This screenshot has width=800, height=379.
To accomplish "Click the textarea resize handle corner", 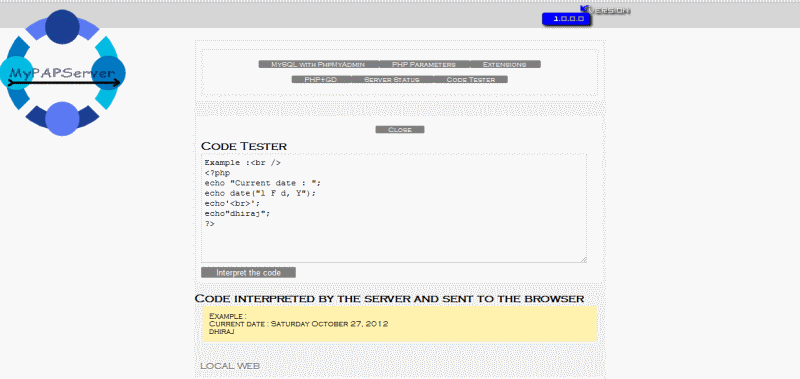I will 583,260.
